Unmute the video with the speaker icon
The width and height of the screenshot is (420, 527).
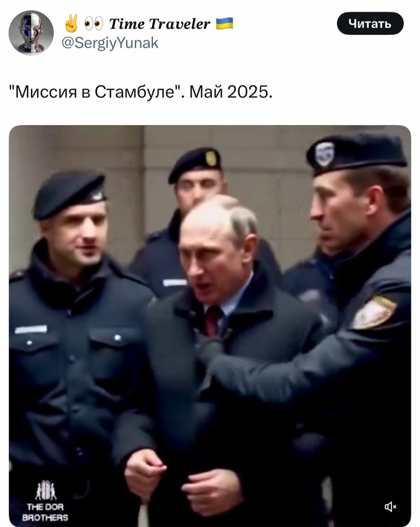point(390,507)
